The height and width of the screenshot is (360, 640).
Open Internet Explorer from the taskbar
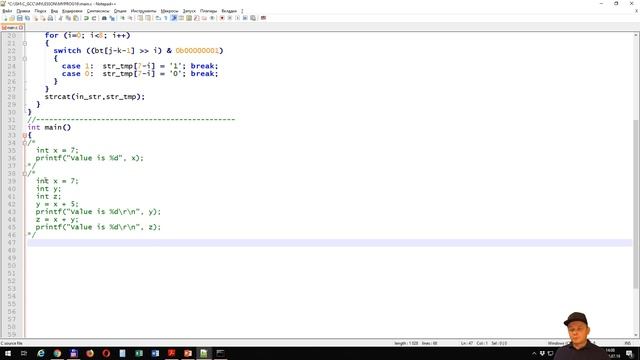pyautogui.click(x=41, y=353)
